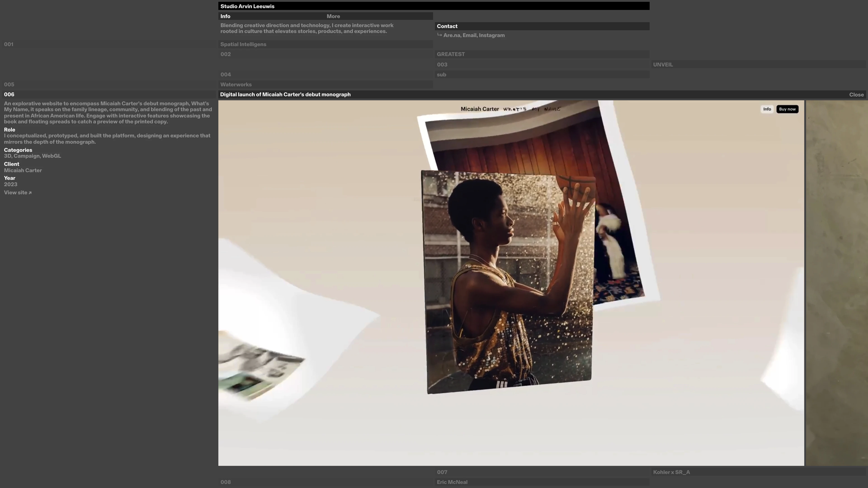Viewport: 868px width, 488px height.
Task: Switch to the More tab
Action: tap(333, 16)
